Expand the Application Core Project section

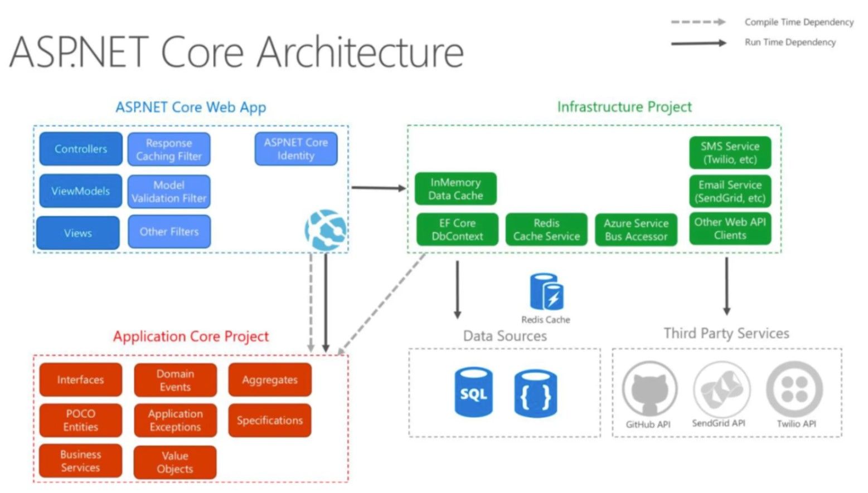[x=191, y=336]
